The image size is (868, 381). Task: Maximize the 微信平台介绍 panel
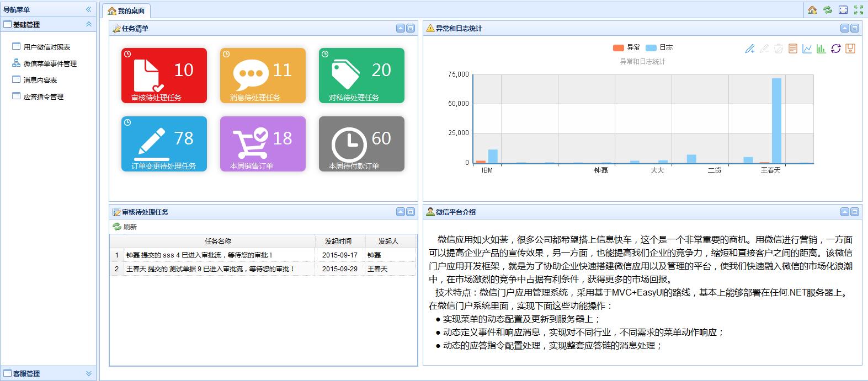855,212
